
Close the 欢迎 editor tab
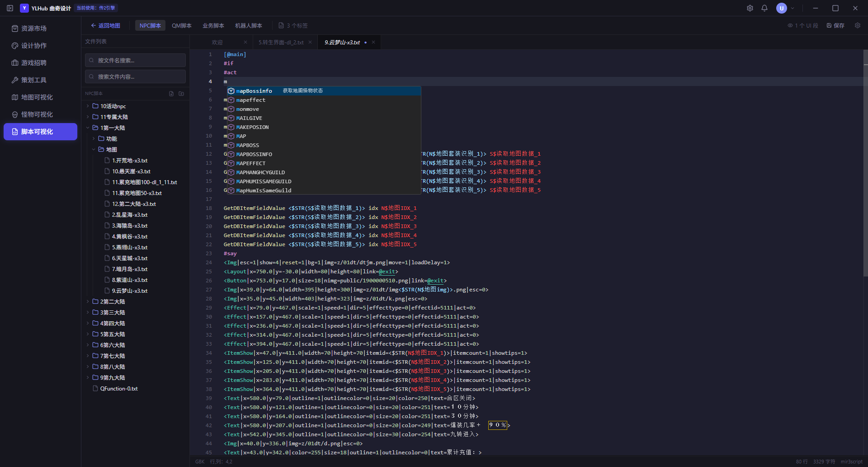245,42
